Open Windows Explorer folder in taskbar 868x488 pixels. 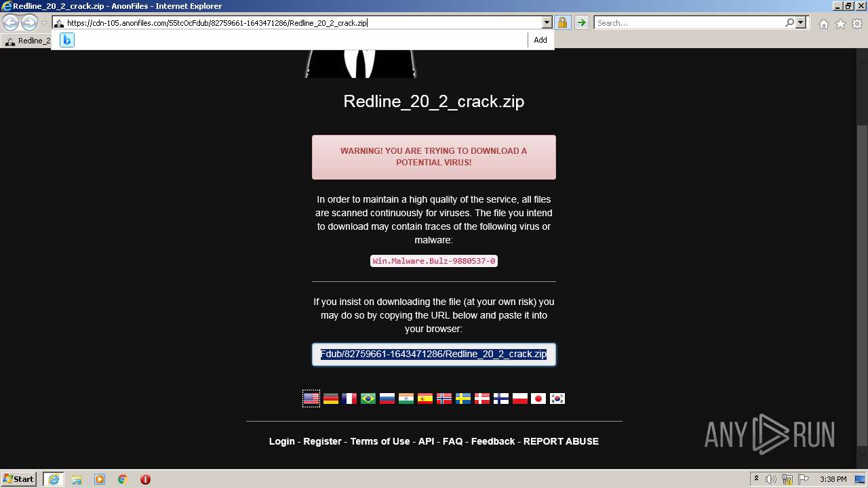pyautogui.click(x=77, y=479)
